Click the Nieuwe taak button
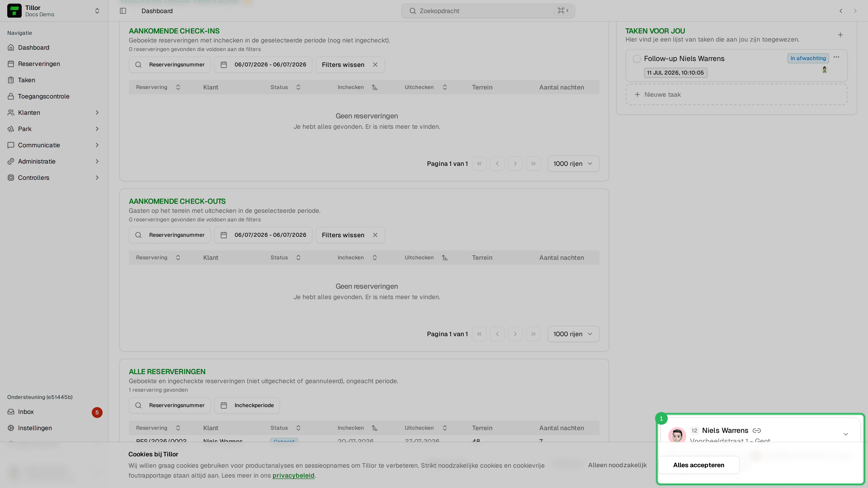The height and width of the screenshot is (488, 868). (x=736, y=95)
